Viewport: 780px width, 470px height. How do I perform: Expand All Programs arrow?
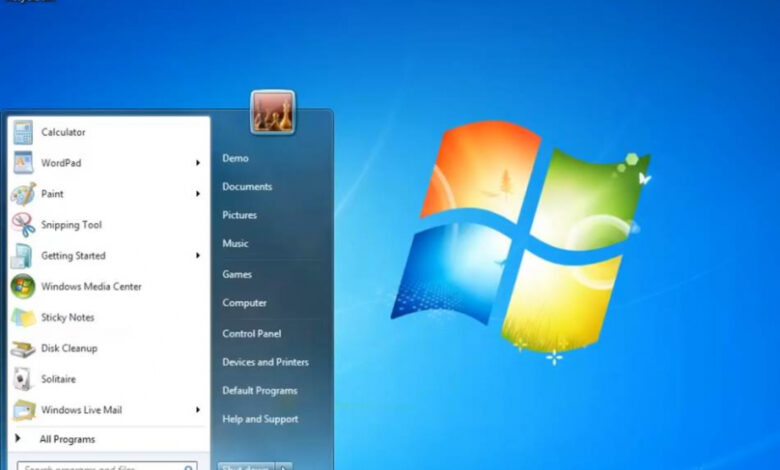pyautogui.click(x=18, y=438)
